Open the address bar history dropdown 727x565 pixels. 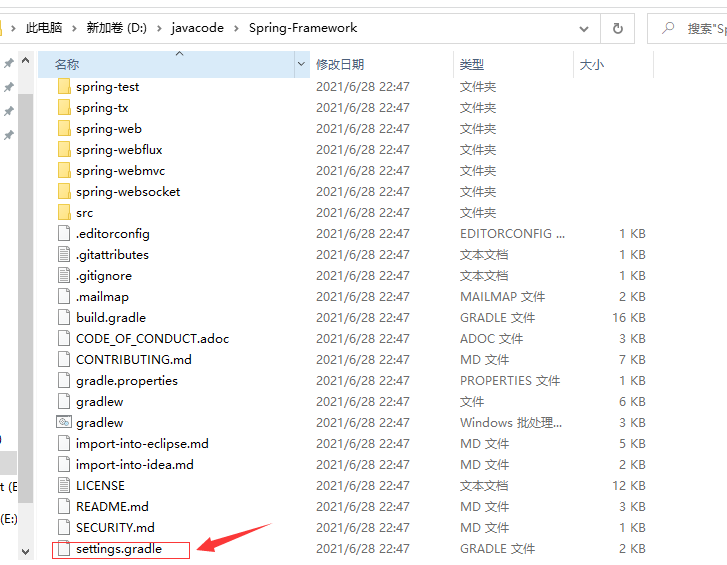584,29
